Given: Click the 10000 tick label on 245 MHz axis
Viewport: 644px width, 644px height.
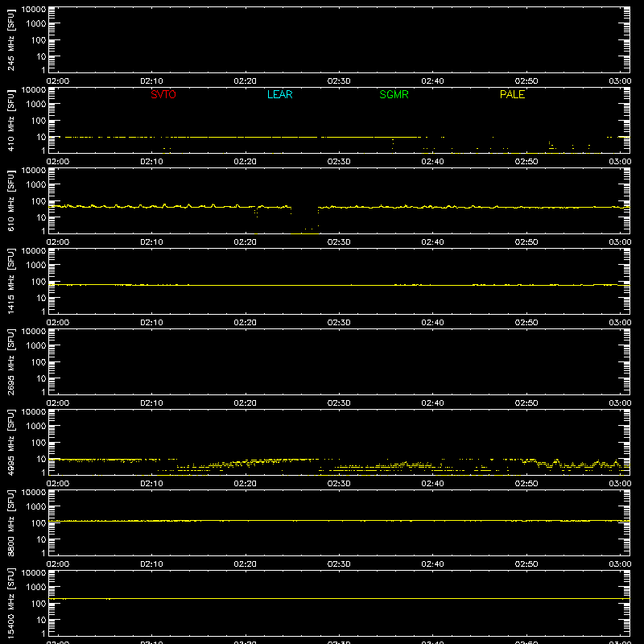Looking at the screenshot, I should (x=34, y=10).
